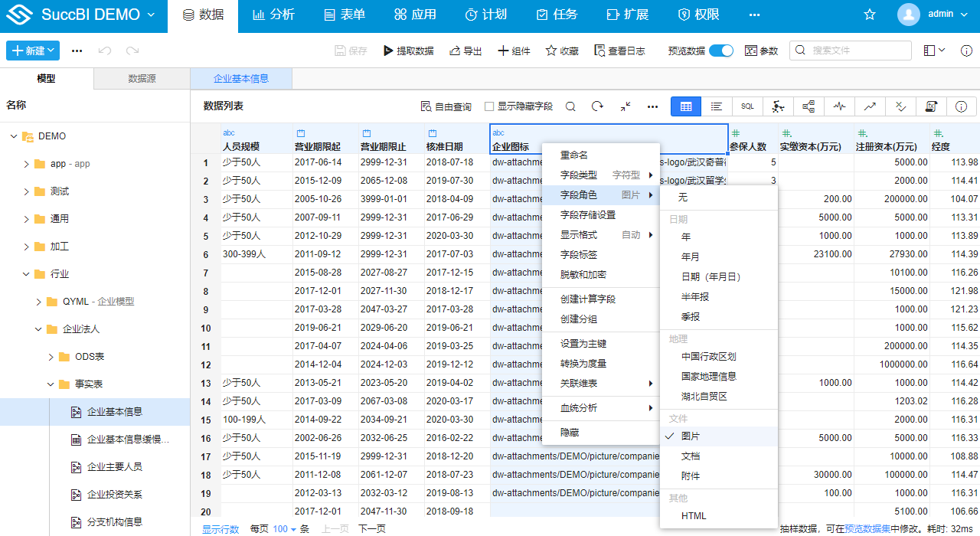The image size is (980, 536).
Task: Click the refresh icon in data list toolbar
Action: (x=598, y=106)
